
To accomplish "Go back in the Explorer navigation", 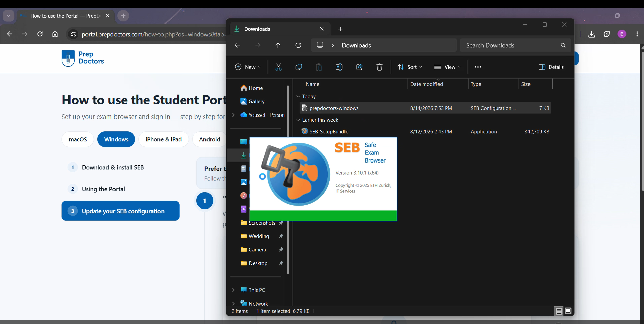I will (x=238, y=45).
